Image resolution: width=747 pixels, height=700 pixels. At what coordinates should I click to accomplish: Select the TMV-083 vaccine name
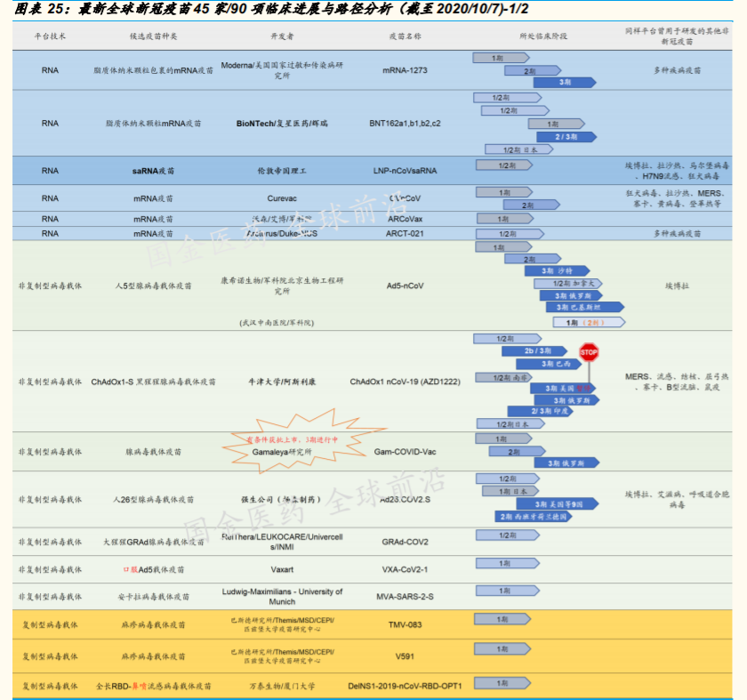click(x=405, y=624)
